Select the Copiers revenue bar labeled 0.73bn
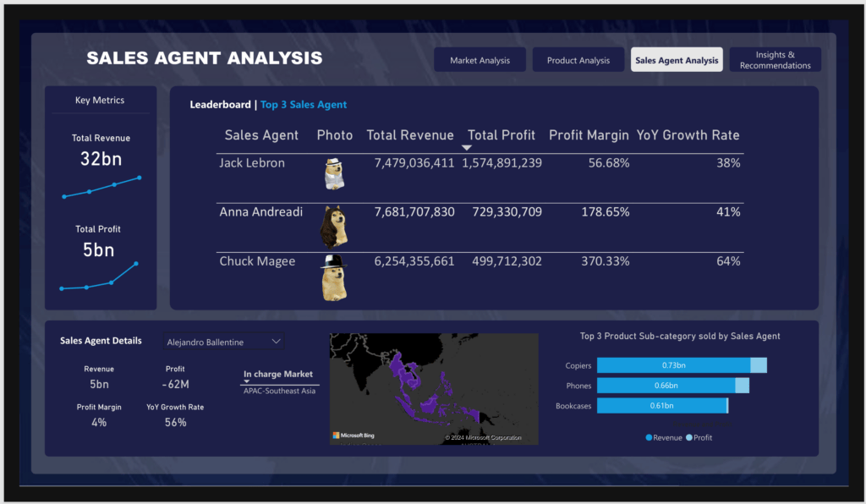The height and width of the screenshot is (504, 866). click(674, 364)
